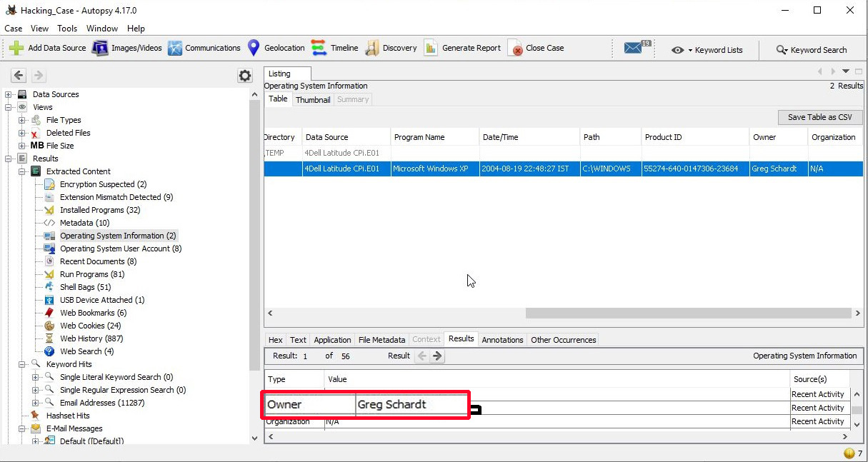Image resolution: width=868 pixels, height=462 pixels.
Task: Navigate back in the tree history
Action: click(19, 75)
